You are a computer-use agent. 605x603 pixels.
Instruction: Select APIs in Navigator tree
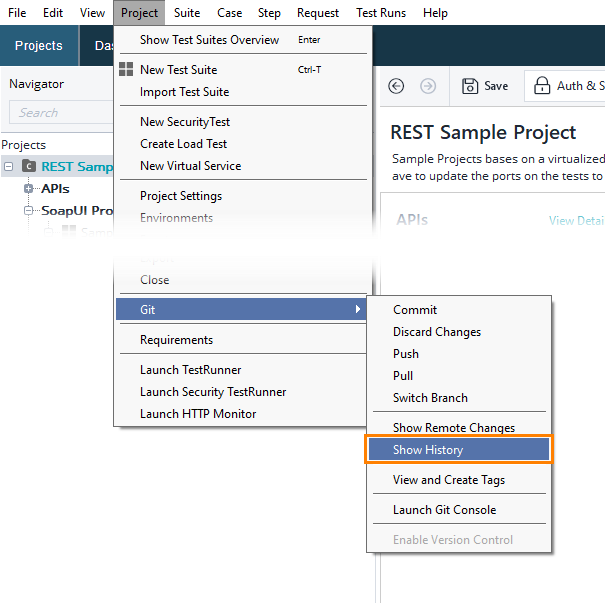(x=56, y=189)
